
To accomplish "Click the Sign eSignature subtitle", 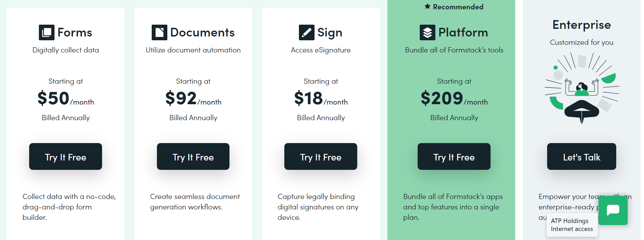I will [x=320, y=50].
